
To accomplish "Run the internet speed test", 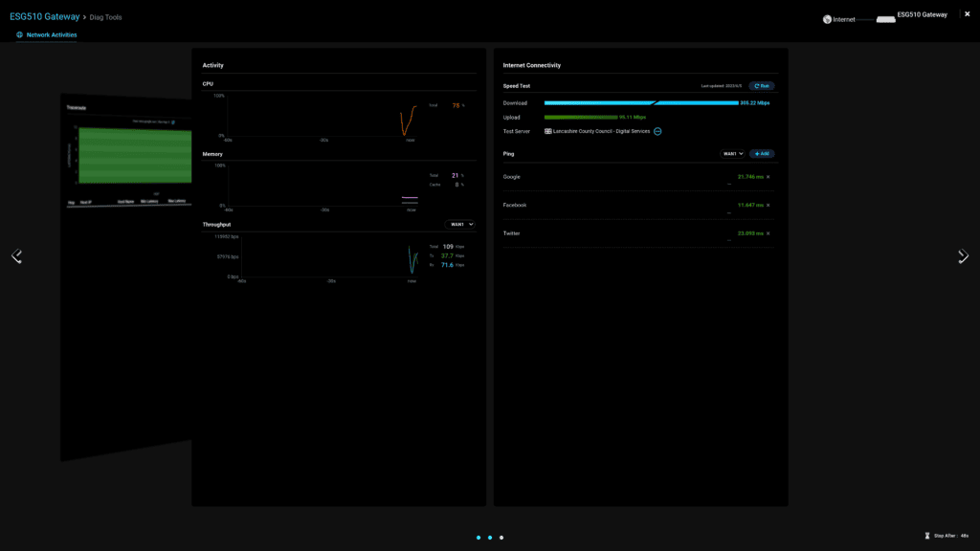I will [762, 85].
